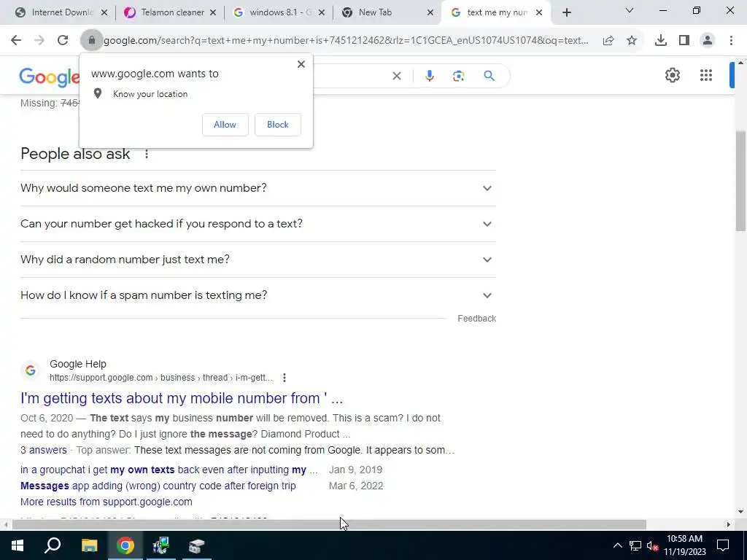
Task: Click the Feedback link
Action: [476, 319]
